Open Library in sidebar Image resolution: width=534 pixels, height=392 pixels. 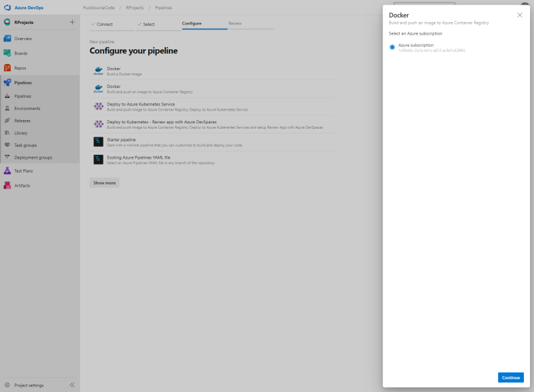click(x=21, y=133)
